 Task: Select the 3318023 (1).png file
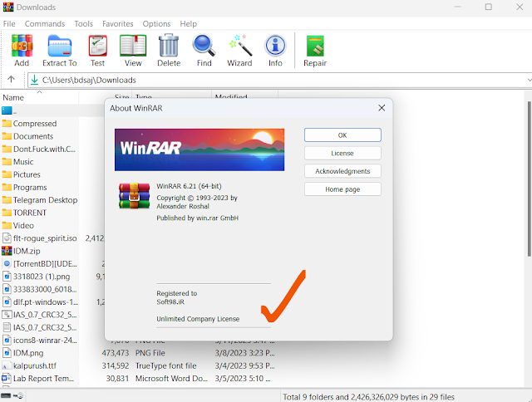point(37,277)
